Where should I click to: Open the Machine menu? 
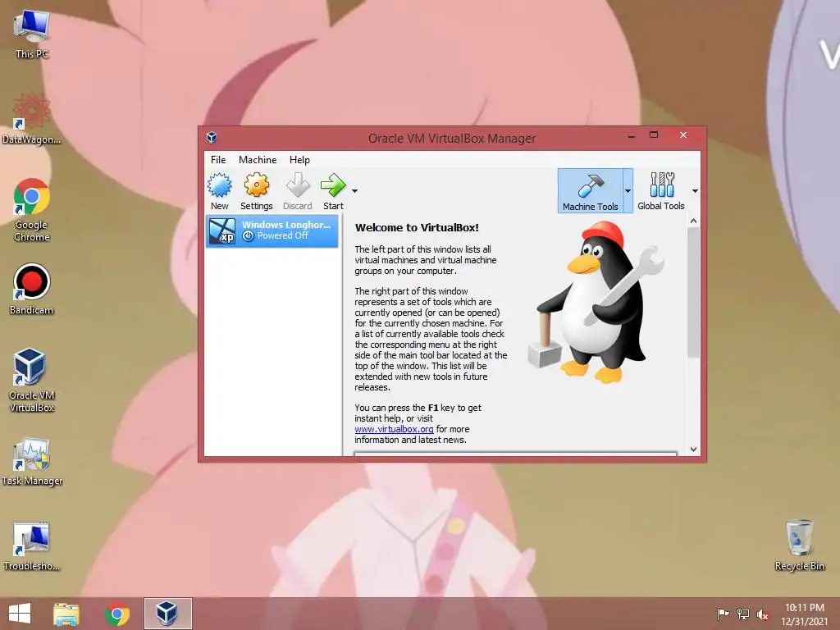258,160
